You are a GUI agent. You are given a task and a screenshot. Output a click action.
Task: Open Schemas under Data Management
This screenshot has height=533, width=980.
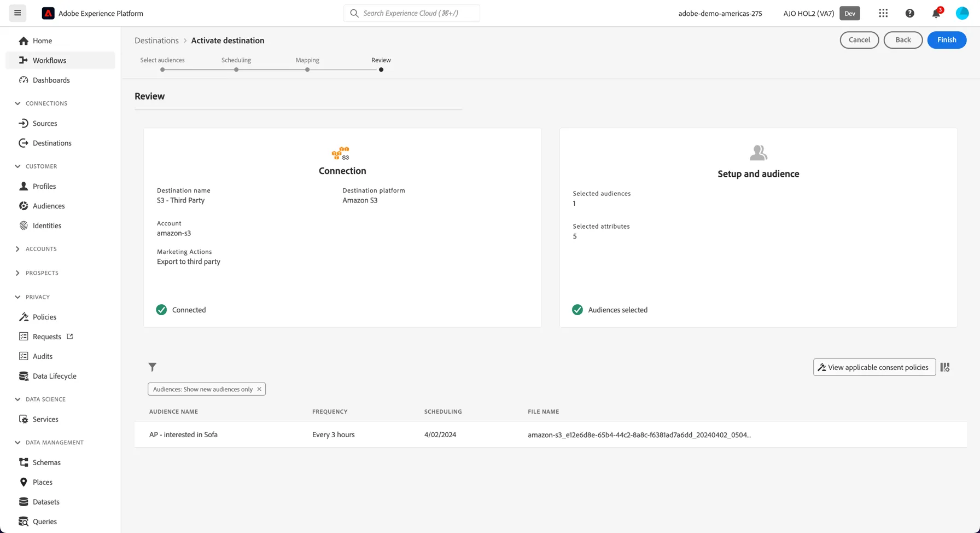pos(60,462)
